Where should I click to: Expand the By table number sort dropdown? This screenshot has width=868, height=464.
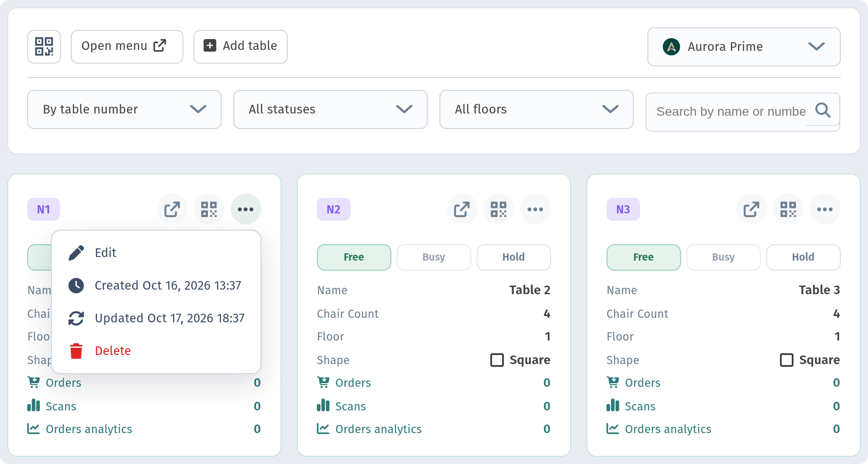click(124, 109)
